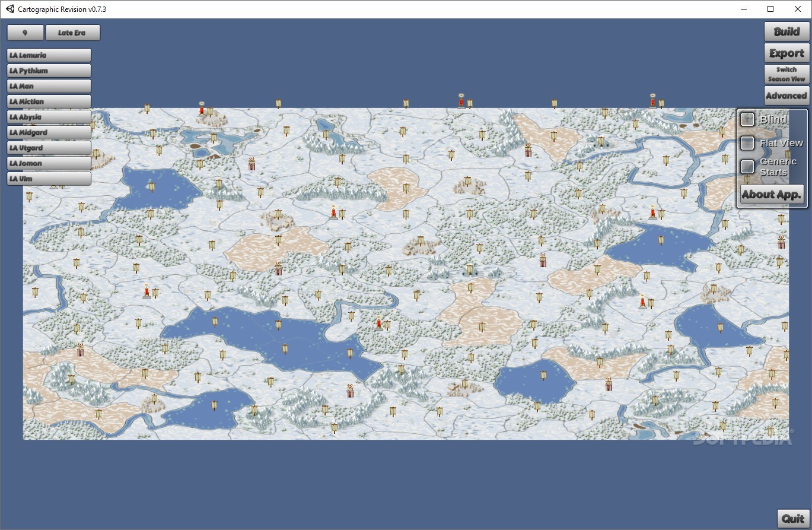
Task: Select the red start marker at the map's left side
Action: pos(147,291)
